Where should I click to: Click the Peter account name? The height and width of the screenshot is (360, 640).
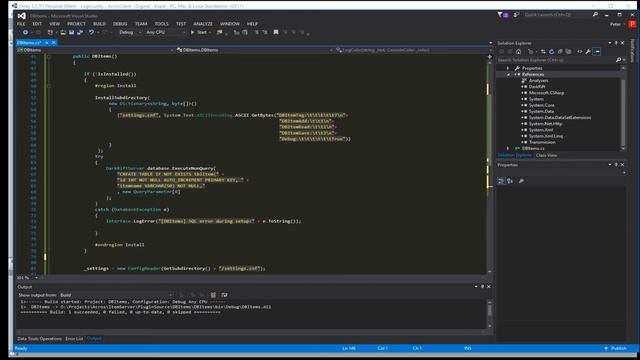615,24
